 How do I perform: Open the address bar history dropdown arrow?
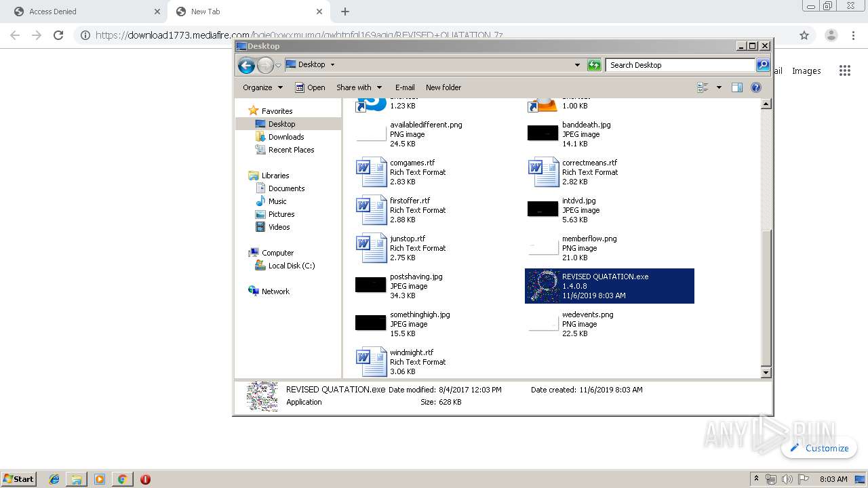point(577,65)
